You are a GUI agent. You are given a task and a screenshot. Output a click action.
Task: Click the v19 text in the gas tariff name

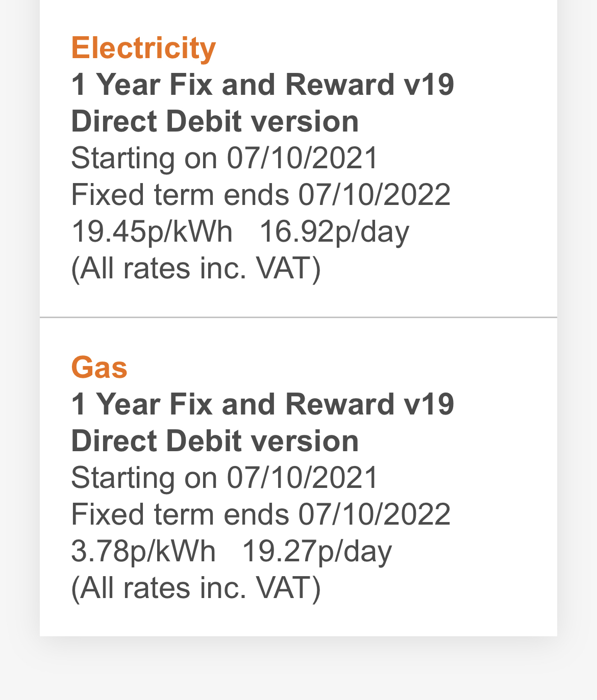point(429,404)
